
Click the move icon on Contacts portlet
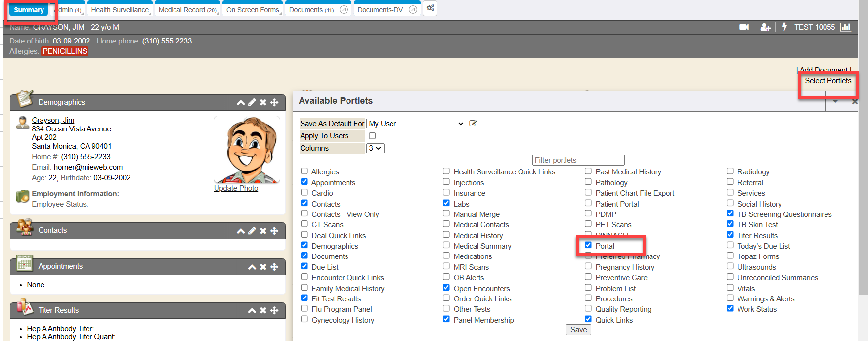tap(274, 231)
